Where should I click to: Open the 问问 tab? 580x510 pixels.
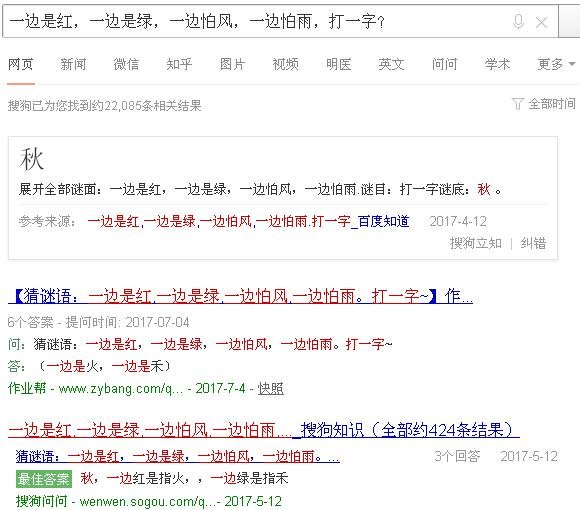444,64
